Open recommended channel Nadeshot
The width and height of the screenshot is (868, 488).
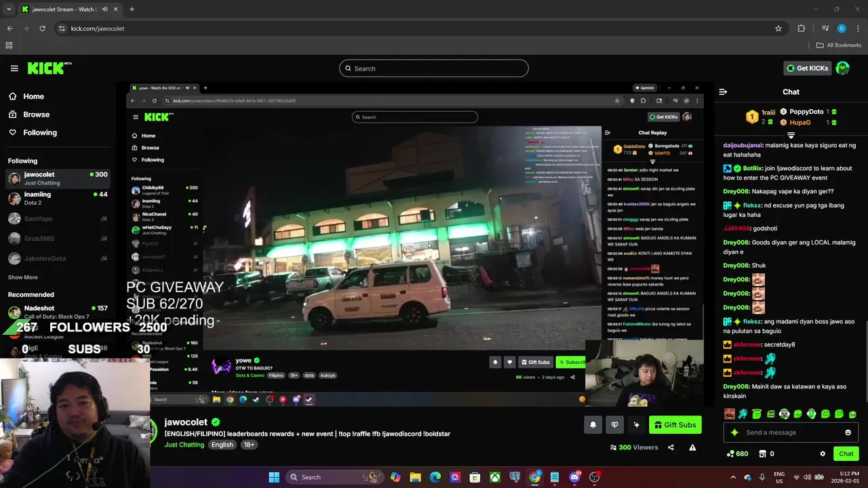pyautogui.click(x=58, y=312)
